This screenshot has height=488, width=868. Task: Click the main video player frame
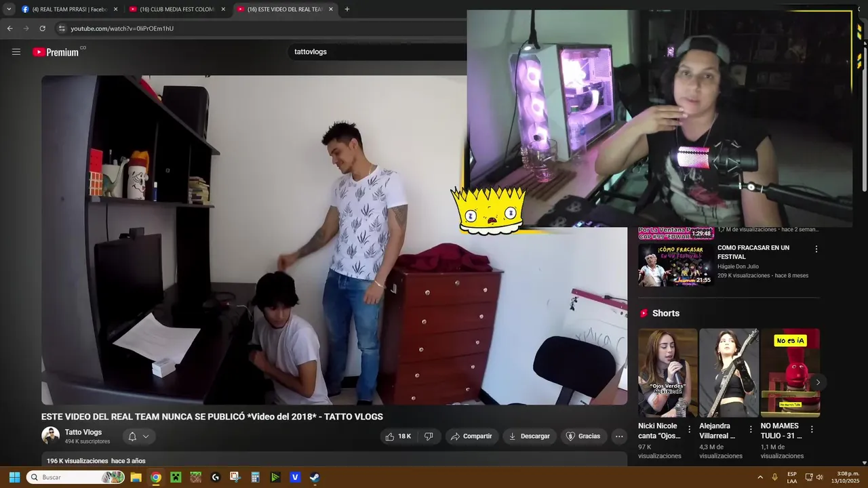click(334, 240)
